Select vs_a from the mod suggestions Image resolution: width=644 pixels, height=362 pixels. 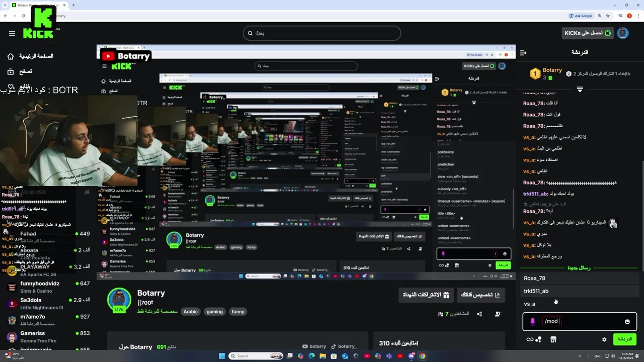(580, 304)
